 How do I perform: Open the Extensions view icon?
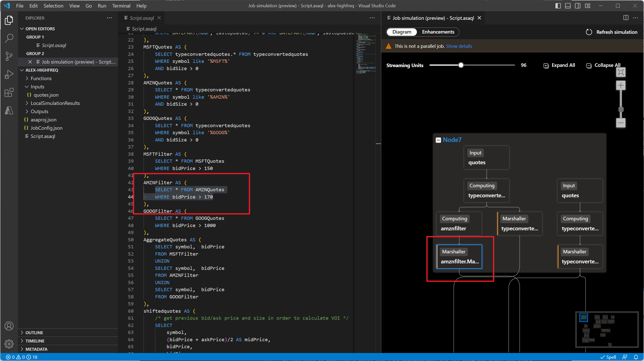[x=9, y=92]
